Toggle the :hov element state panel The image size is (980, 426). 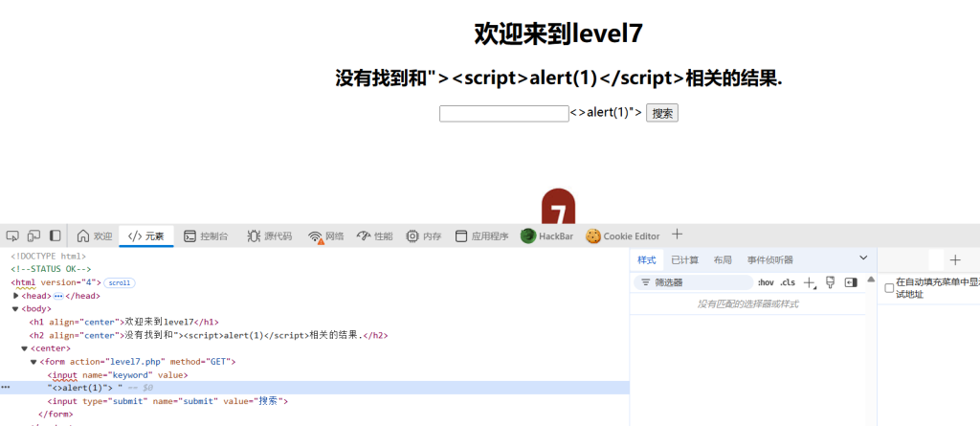click(766, 282)
